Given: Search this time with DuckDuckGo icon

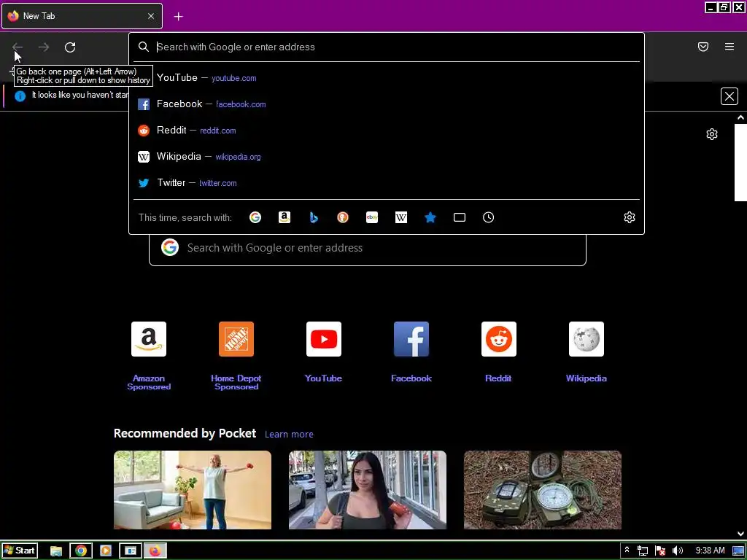Looking at the screenshot, I should pos(343,217).
